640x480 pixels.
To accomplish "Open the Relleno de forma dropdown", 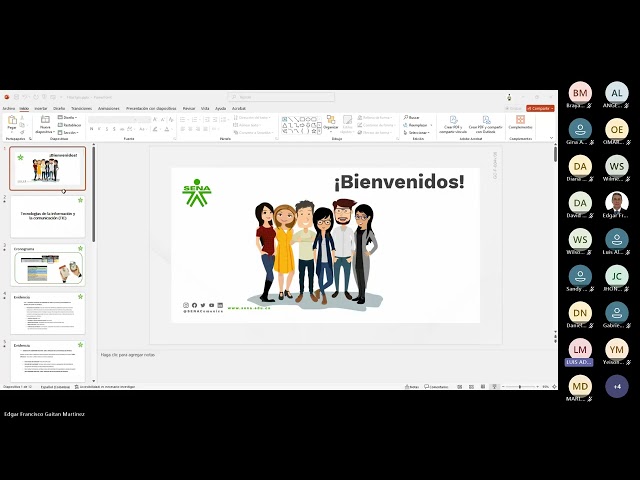I will pyautogui.click(x=375, y=118).
